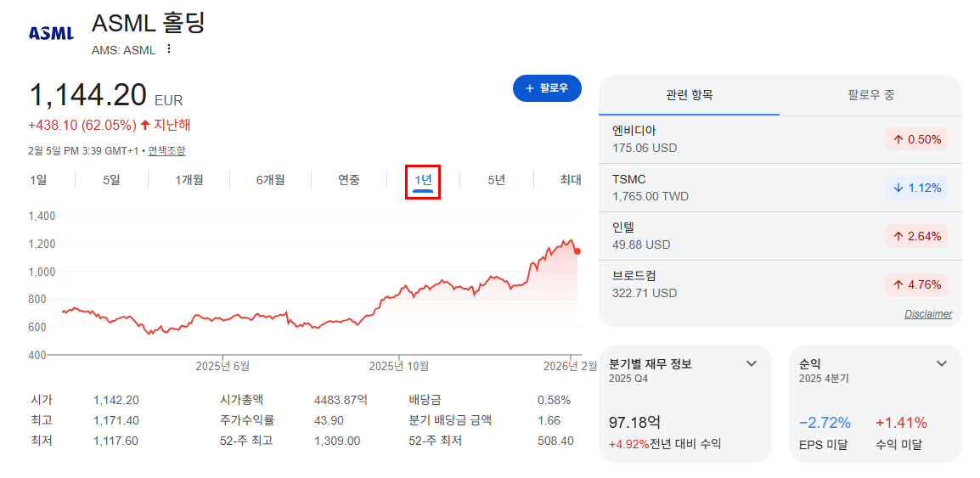Viewport: 980px width, 478px height.
Task: Click the 팔로우 follow button
Action: coord(547,88)
